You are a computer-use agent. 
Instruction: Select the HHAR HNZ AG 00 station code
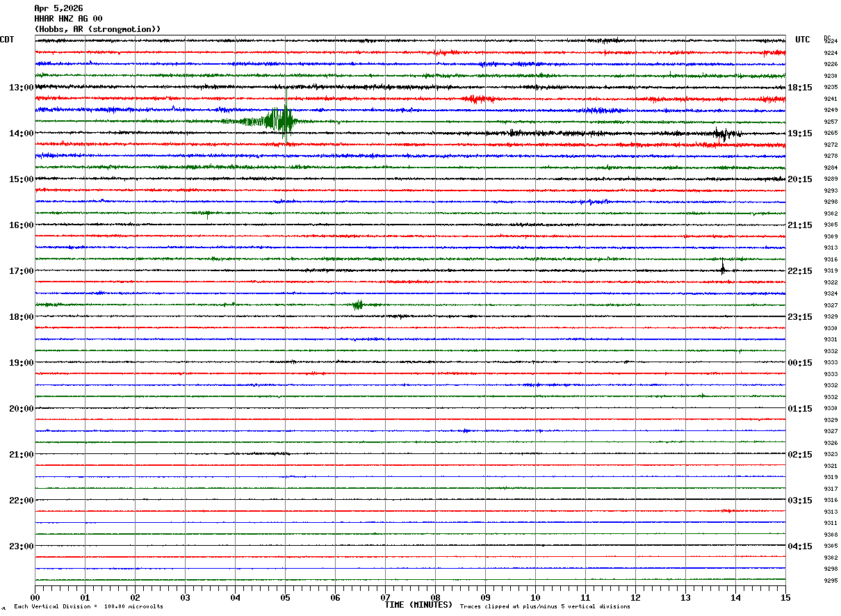68,19
